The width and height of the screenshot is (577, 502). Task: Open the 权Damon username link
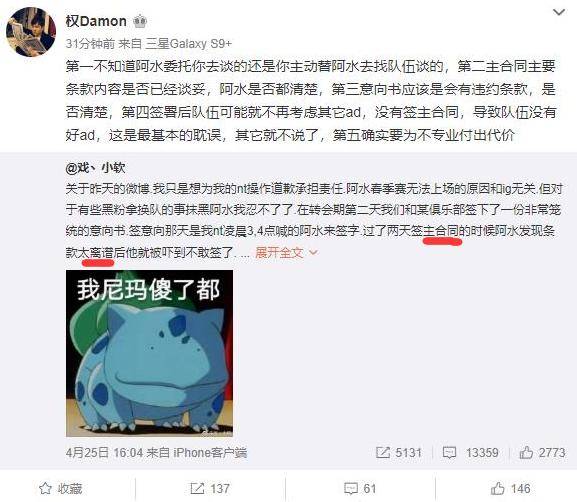96,21
